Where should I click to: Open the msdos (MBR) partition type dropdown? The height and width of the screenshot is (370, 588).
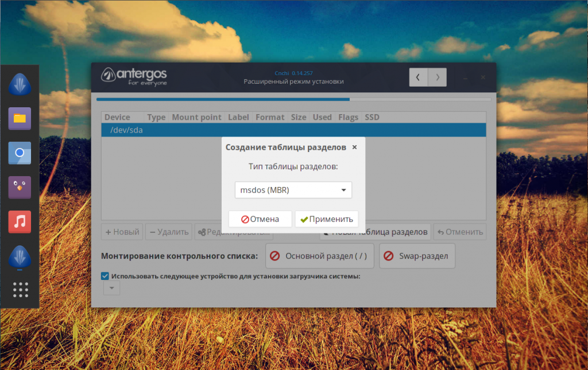(x=293, y=190)
